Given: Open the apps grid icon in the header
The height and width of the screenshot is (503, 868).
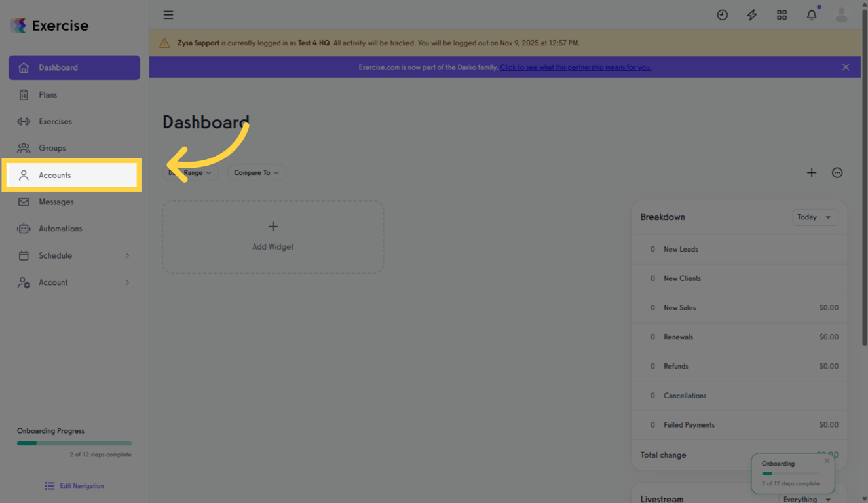Looking at the screenshot, I should 782,14.
